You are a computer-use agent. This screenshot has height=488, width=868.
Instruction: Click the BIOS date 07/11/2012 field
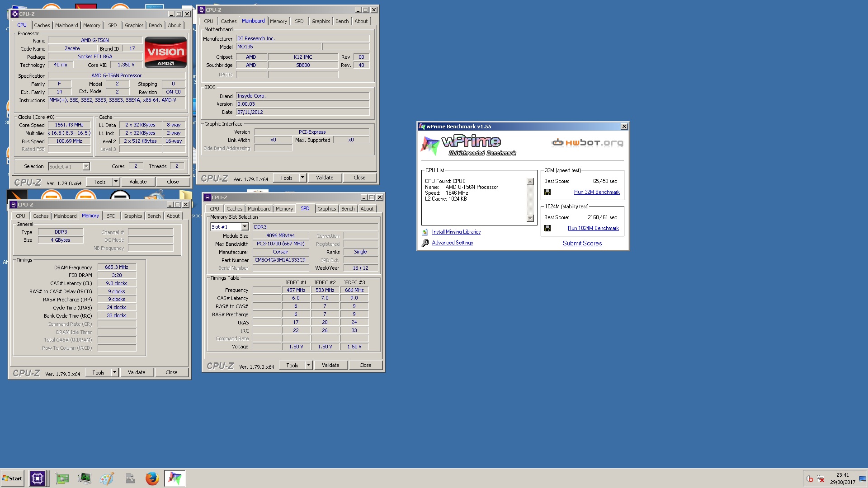point(302,112)
